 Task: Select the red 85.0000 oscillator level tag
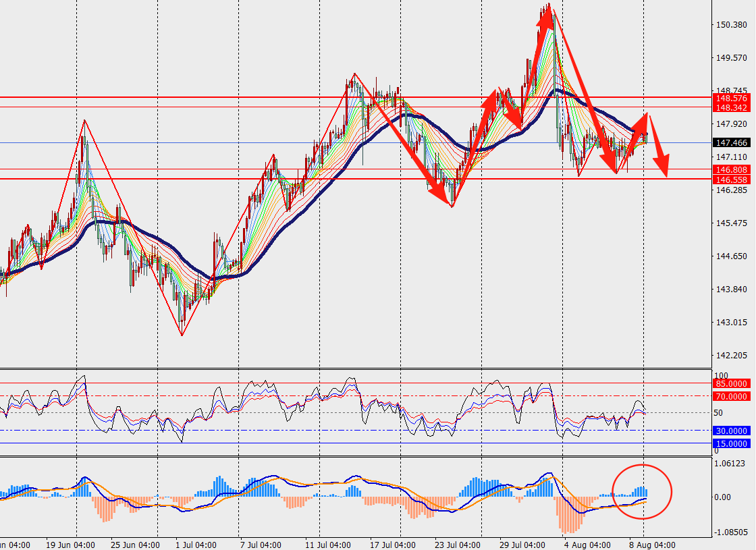point(732,384)
